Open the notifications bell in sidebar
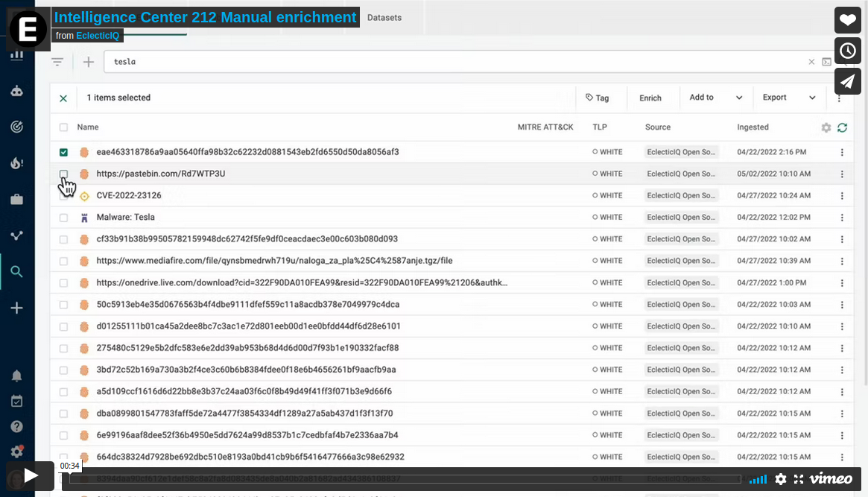868x497 pixels. coord(16,376)
